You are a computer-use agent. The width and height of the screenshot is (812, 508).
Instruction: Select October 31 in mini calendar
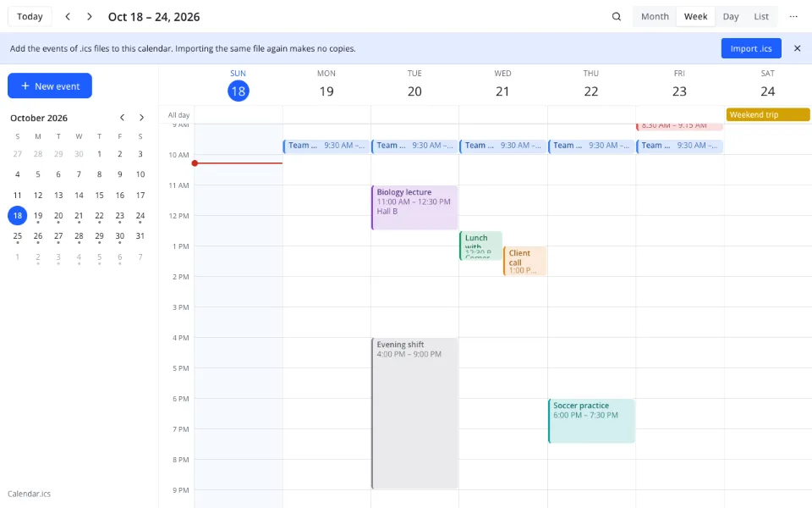pyautogui.click(x=140, y=236)
